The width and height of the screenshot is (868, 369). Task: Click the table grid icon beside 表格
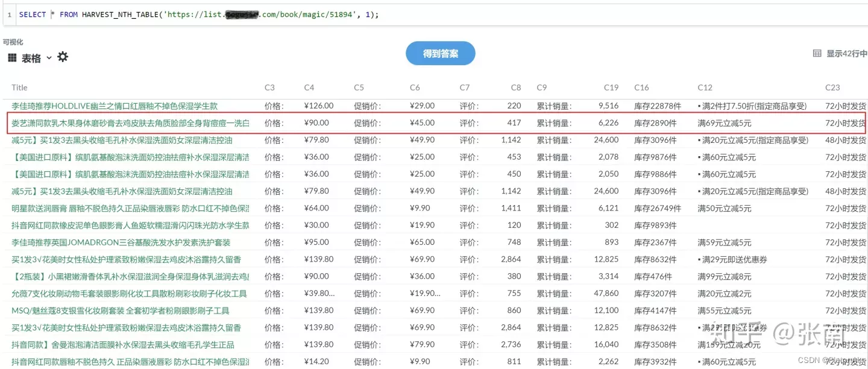pyautogui.click(x=12, y=58)
